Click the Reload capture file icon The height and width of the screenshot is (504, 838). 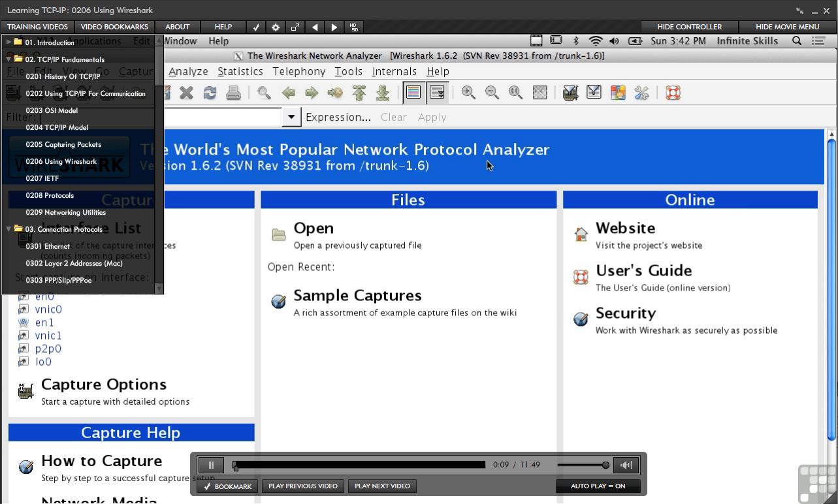click(210, 93)
